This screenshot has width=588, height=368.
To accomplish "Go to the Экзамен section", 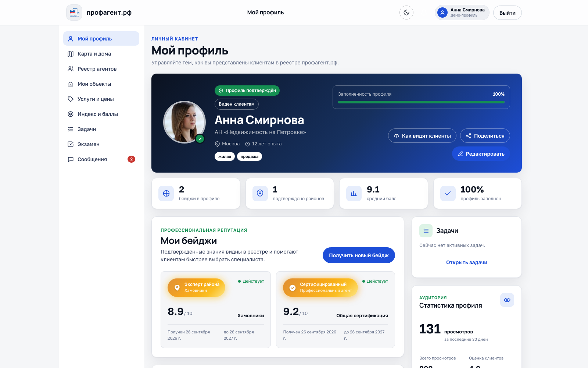I will tap(101, 144).
